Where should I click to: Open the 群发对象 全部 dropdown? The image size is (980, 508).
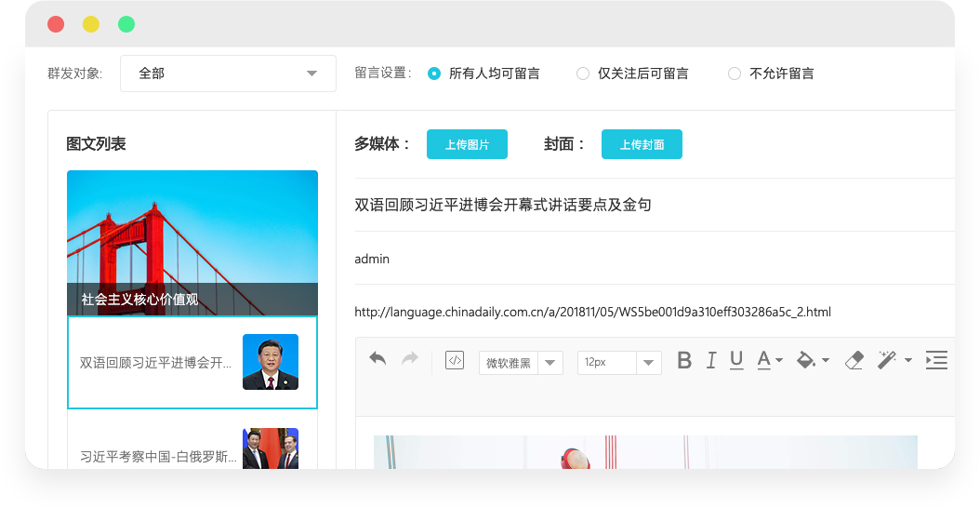(228, 74)
